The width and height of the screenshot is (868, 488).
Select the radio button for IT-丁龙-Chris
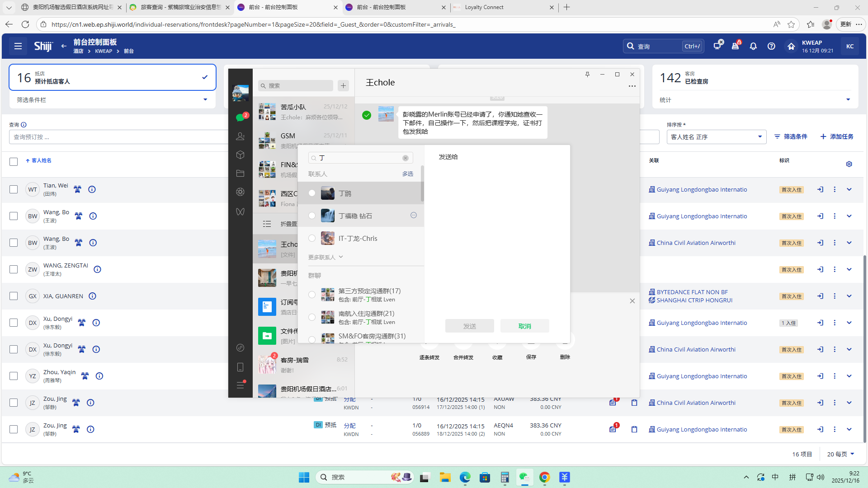[312, 238]
